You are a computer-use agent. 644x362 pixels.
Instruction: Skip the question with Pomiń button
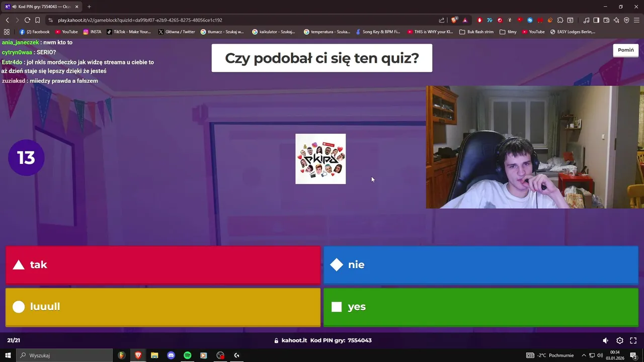pyautogui.click(x=625, y=50)
